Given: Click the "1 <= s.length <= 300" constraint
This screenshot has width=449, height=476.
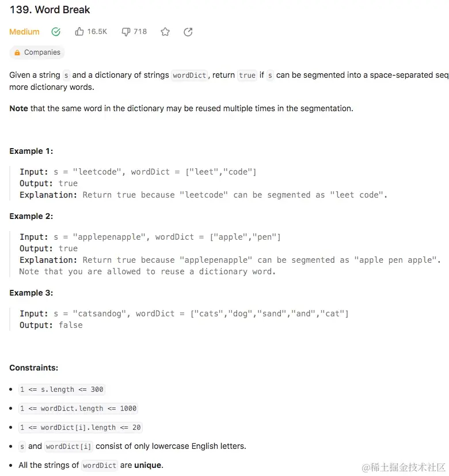Looking at the screenshot, I should [x=62, y=390].
